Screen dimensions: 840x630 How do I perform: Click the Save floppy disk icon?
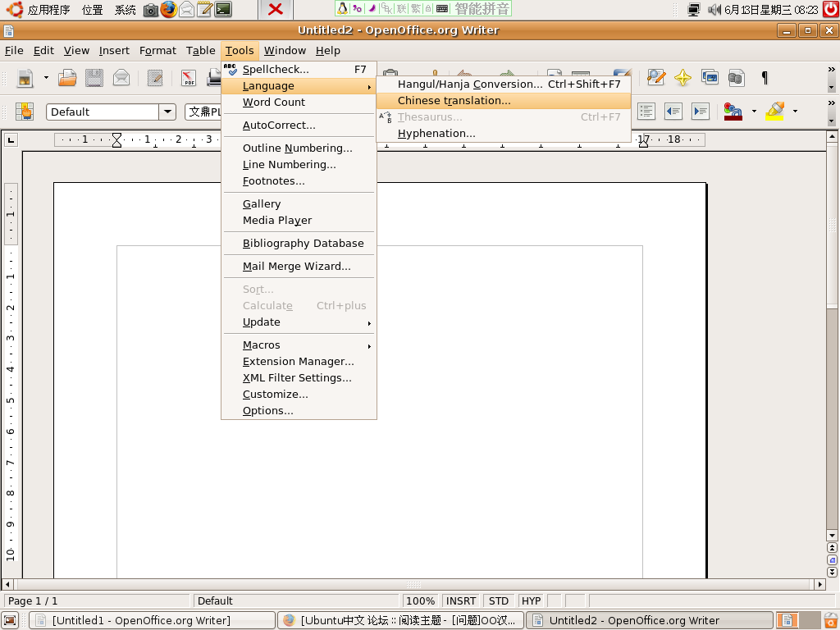tap(94, 78)
